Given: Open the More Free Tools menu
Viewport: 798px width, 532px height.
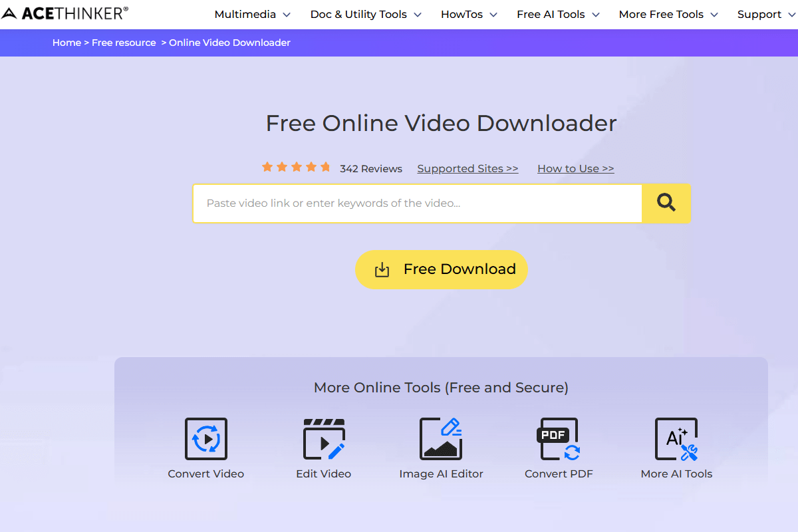Looking at the screenshot, I should [x=668, y=15].
